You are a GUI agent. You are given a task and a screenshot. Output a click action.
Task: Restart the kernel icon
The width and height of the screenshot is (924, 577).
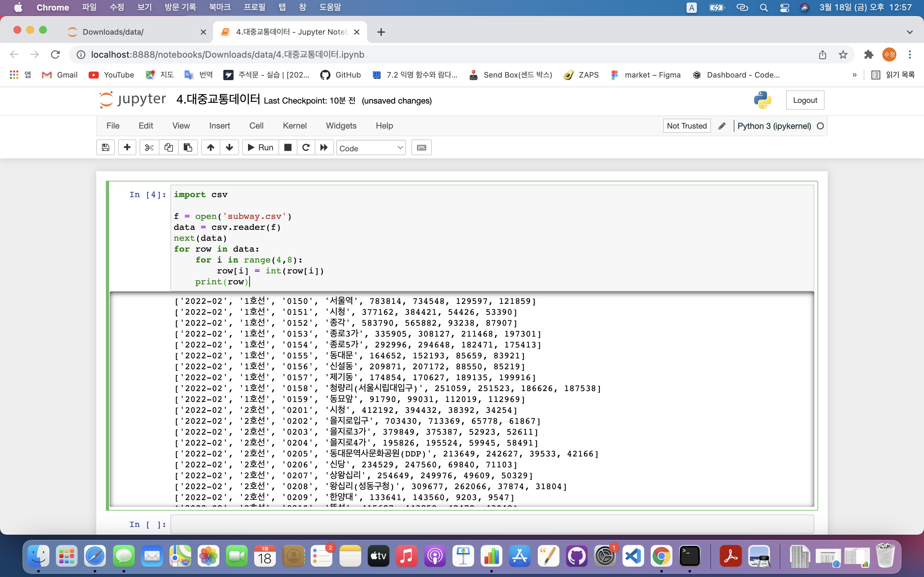[x=306, y=148]
